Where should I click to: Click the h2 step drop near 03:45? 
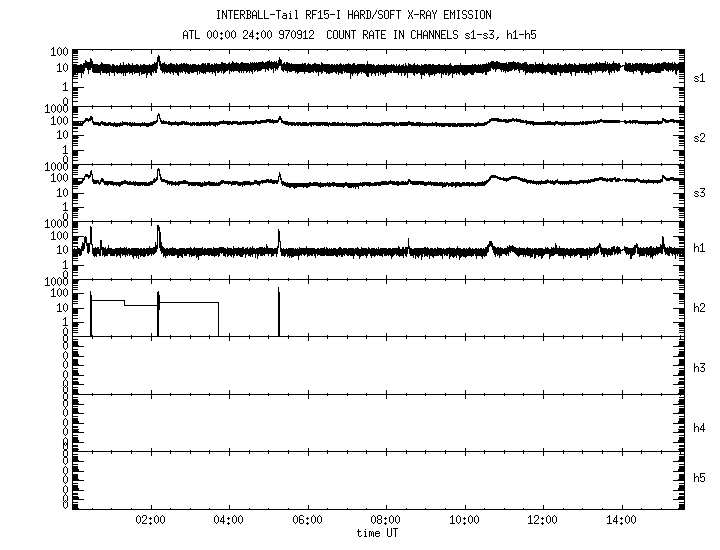tap(219, 319)
